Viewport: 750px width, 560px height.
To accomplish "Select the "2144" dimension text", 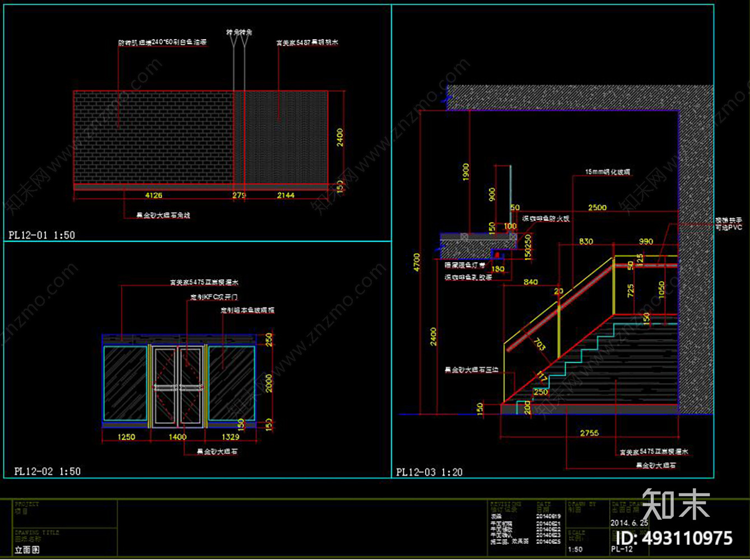I will pos(286,195).
